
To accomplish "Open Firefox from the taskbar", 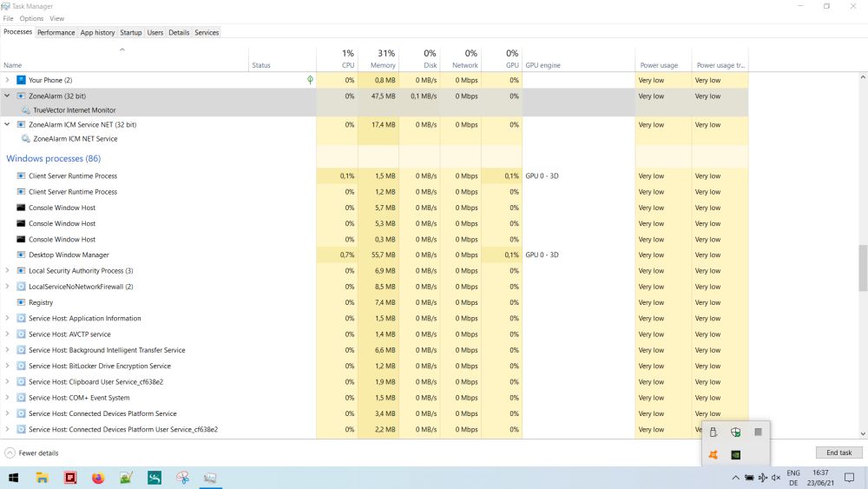I will [x=98, y=478].
